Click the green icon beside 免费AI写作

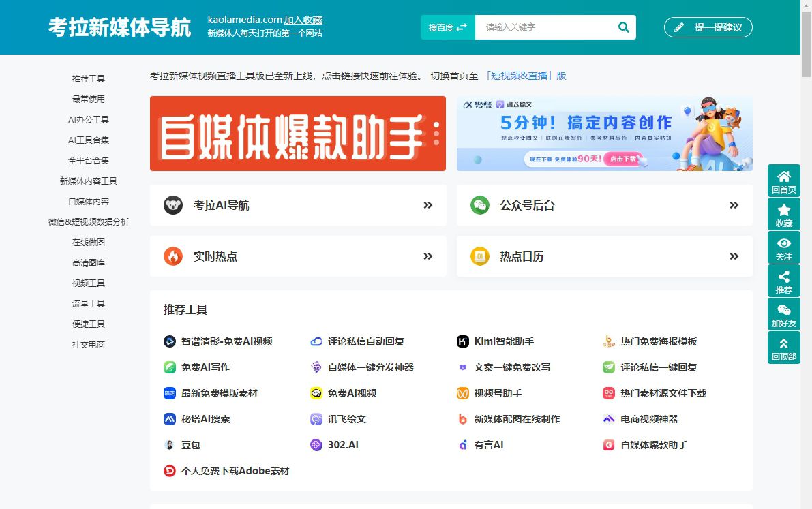click(170, 367)
